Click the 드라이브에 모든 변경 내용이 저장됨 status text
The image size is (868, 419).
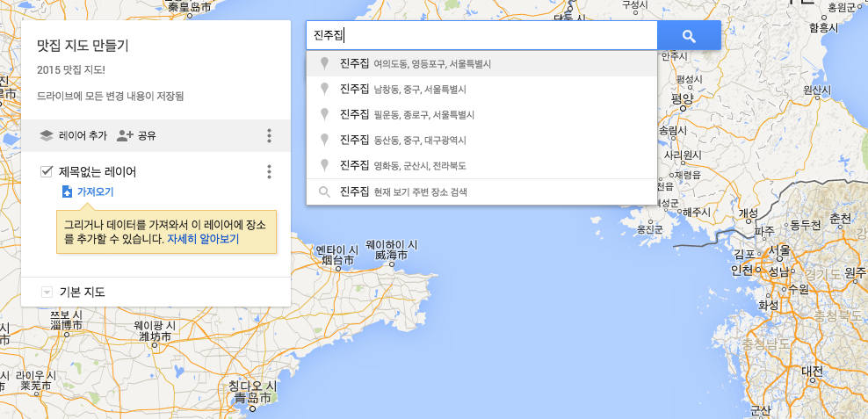pos(110,96)
